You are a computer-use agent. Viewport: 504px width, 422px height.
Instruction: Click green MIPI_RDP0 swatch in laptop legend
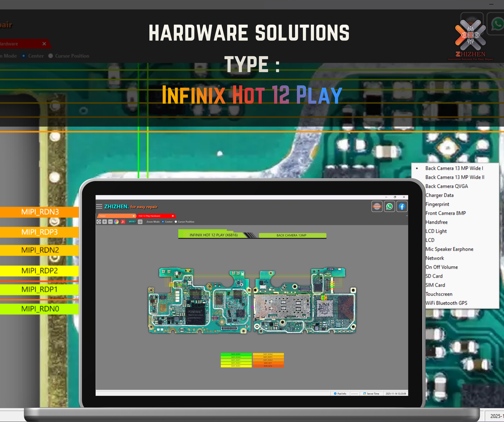[x=236, y=354]
